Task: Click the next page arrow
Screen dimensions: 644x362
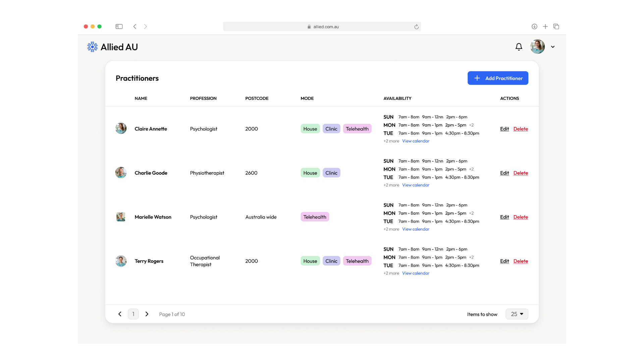Action: point(147,314)
